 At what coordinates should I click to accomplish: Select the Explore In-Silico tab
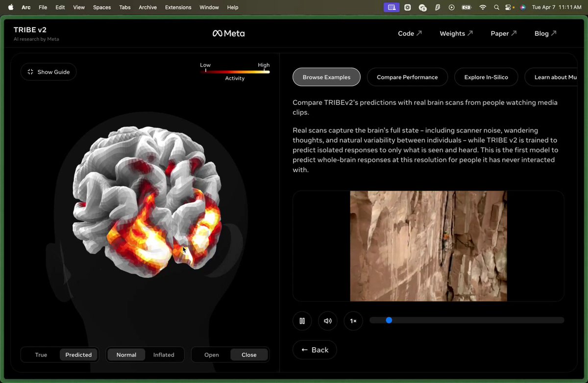tap(486, 77)
